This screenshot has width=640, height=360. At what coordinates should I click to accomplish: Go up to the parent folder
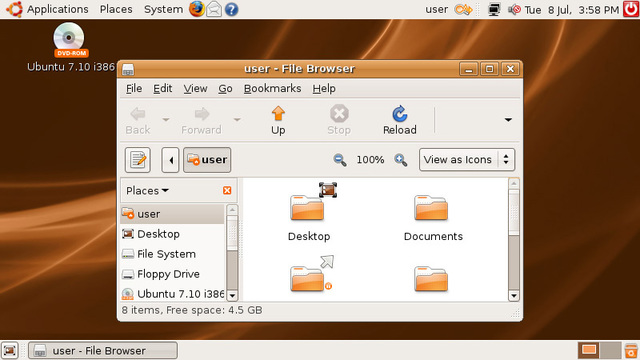tap(278, 120)
